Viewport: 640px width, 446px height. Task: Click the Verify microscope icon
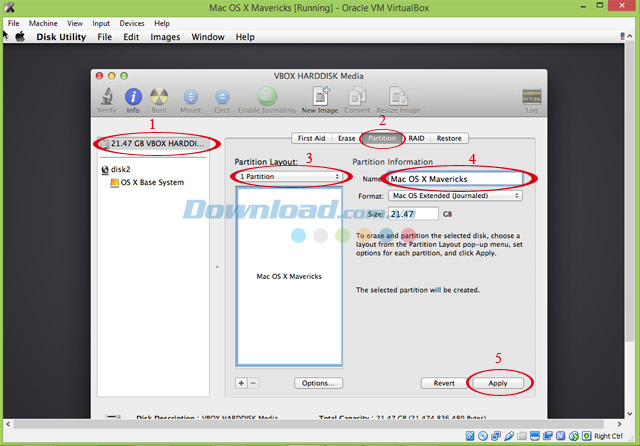[107, 96]
